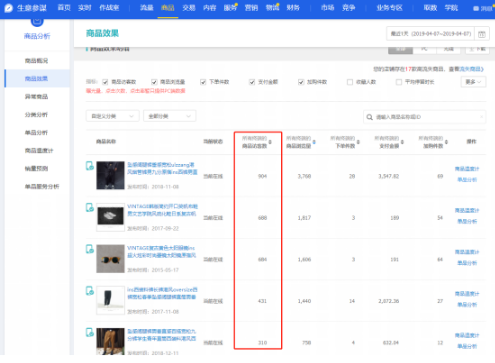The width and height of the screenshot is (495, 363).
Task: Open 商品温度计 in the sidebar
Action: point(39,151)
